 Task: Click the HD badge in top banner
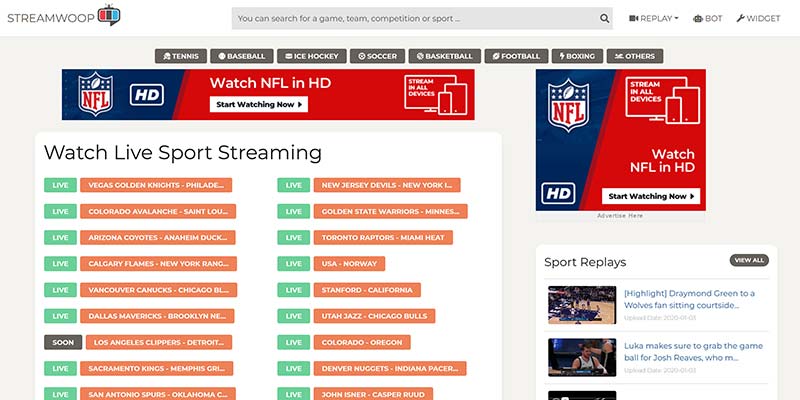coord(146,95)
